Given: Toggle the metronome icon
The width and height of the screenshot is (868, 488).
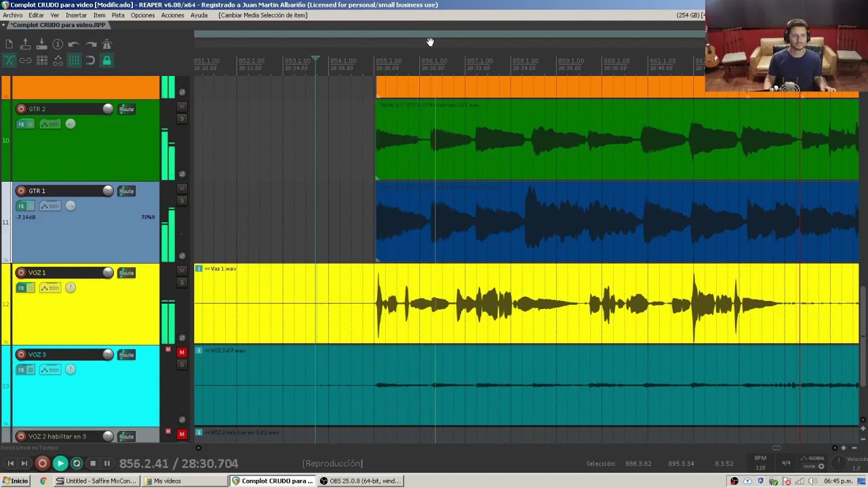Looking at the screenshot, I should (106, 45).
